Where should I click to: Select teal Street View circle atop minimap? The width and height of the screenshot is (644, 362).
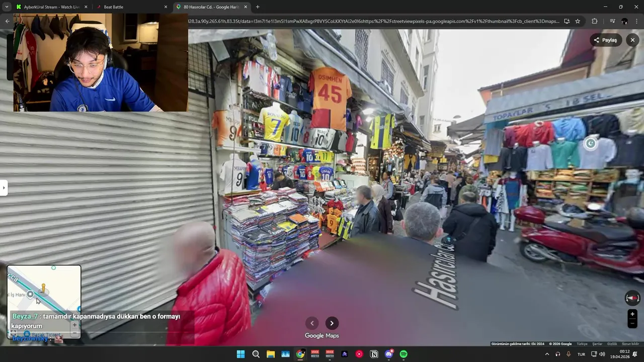coord(54,268)
